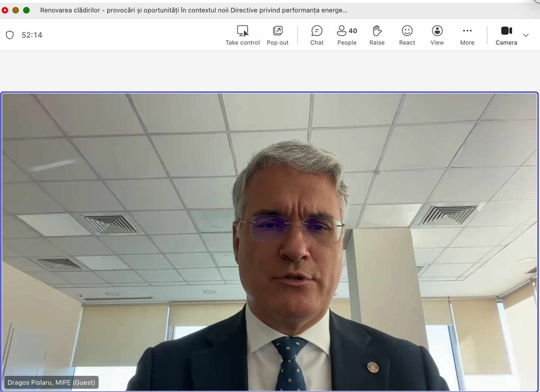The image size is (540, 392).
Task: Open the View layout options
Action: tap(437, 35)
